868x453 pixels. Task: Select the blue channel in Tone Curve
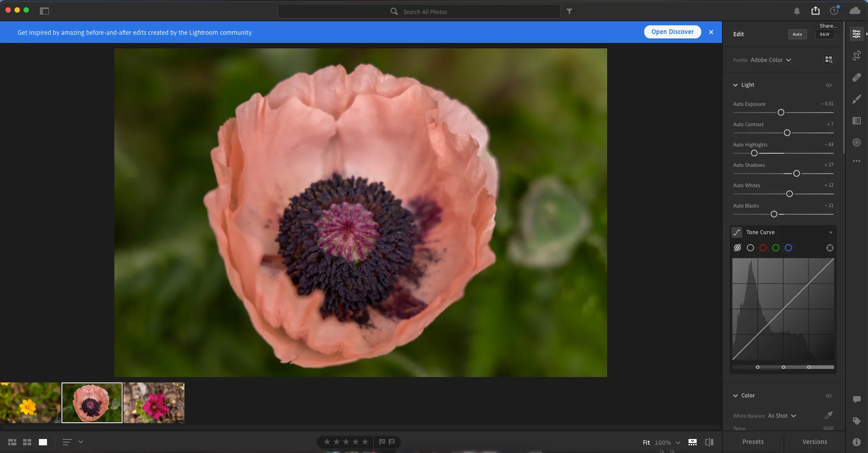789,248
